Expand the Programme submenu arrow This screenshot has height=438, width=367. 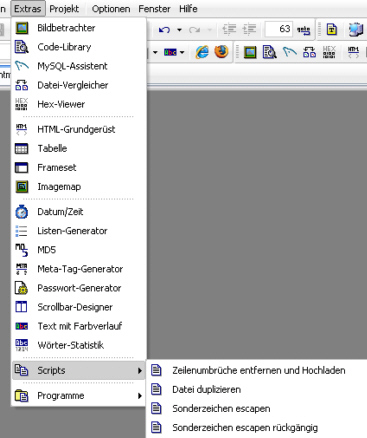(140, 396)
